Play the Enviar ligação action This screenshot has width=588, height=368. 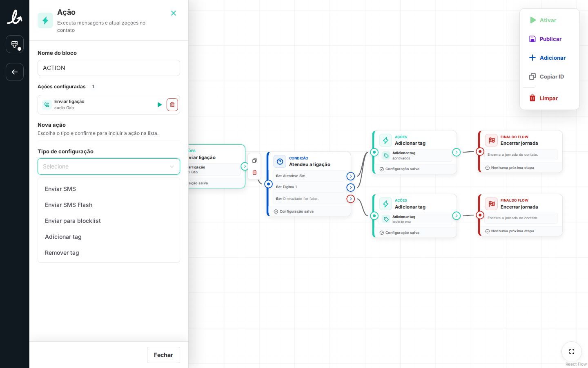pyautogui.click(x=160, y=105)
